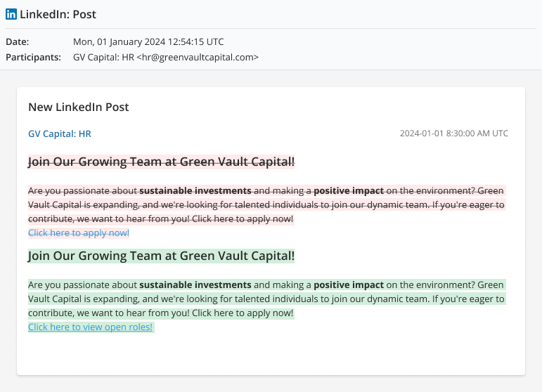
Task: Click the struck-through 'Click here to apply now!' link
Action: pos(79,233)
